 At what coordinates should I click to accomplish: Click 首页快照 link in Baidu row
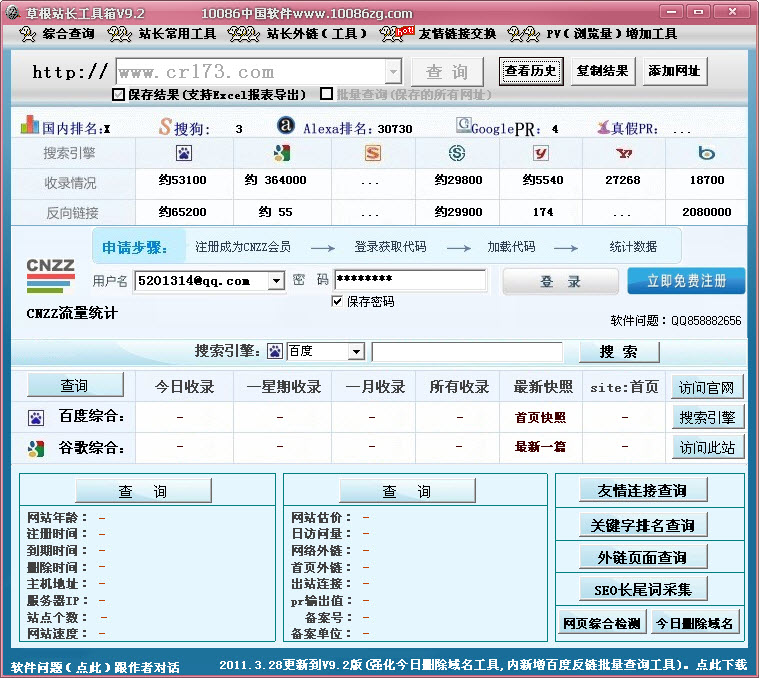[541, 417]
